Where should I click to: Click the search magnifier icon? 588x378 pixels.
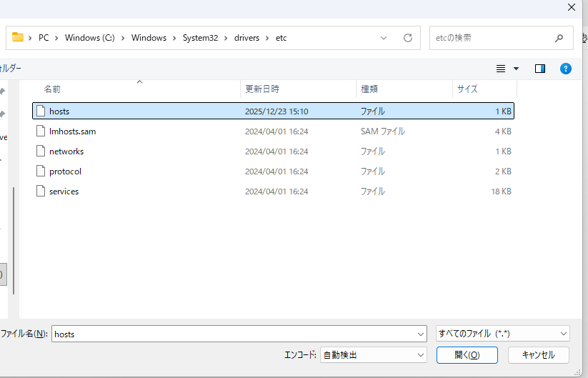pyautogui.click(x=559, y=38)
